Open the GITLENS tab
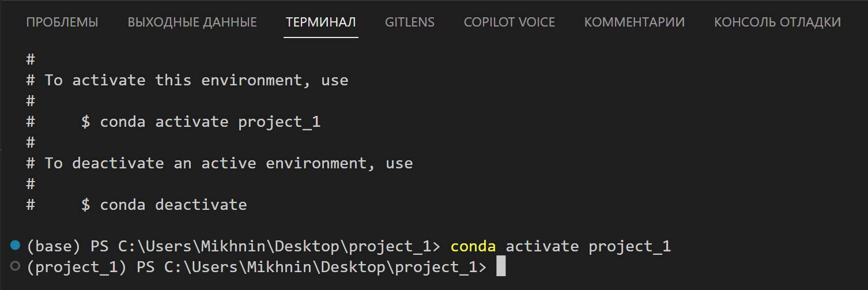 (409, 22)
